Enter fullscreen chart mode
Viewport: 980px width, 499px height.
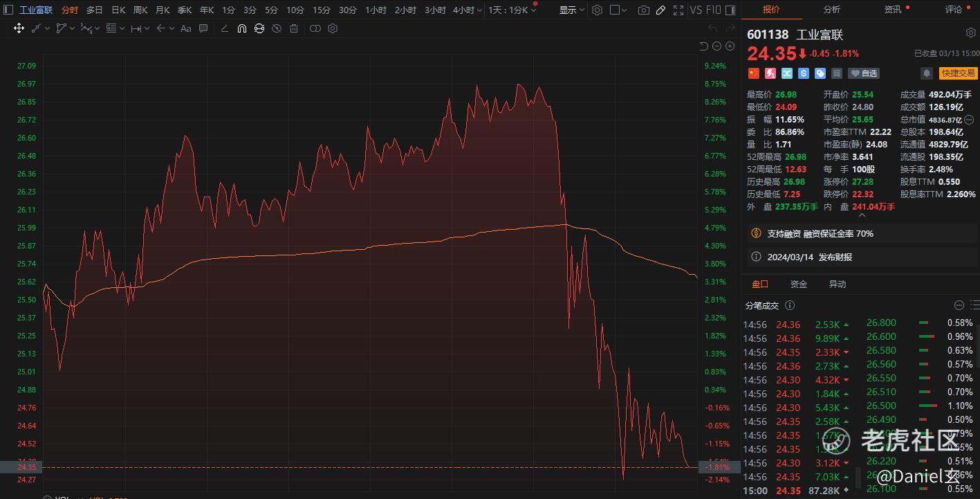pyautogui.click(x=677, y=10)
